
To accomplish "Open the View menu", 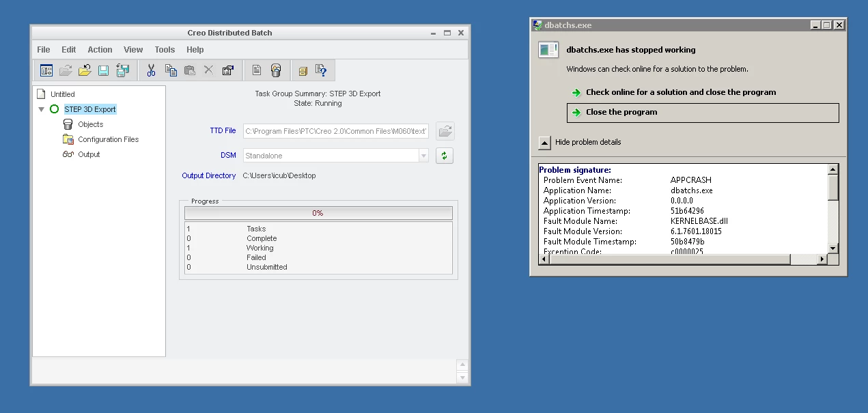I will point(133,50).
